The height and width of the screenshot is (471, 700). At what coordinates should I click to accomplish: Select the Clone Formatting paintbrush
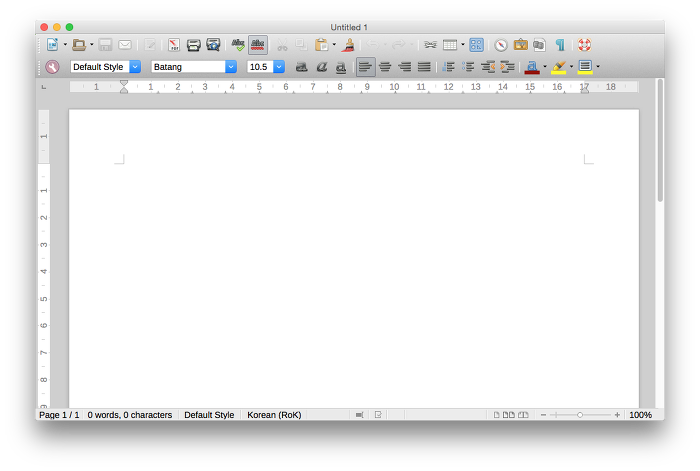click(349, 45)
